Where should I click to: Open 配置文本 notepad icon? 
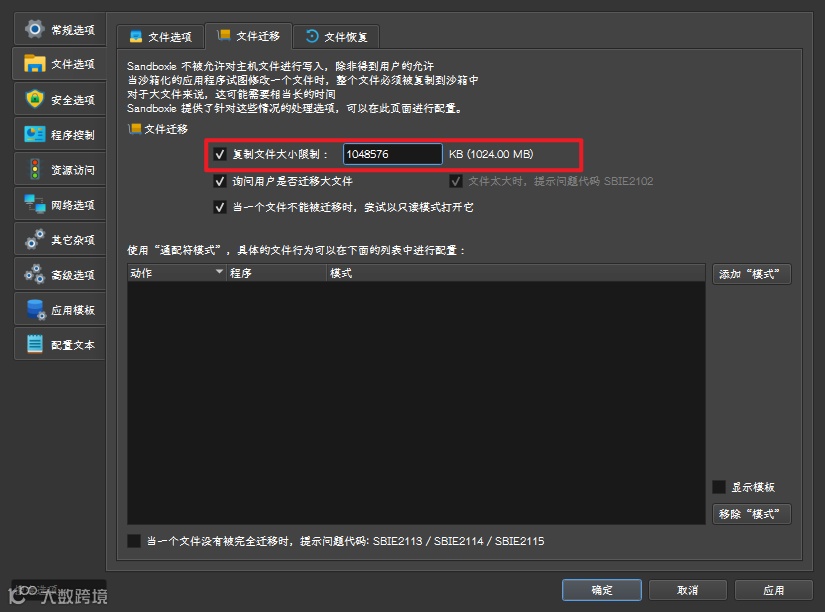coord(35,344)
